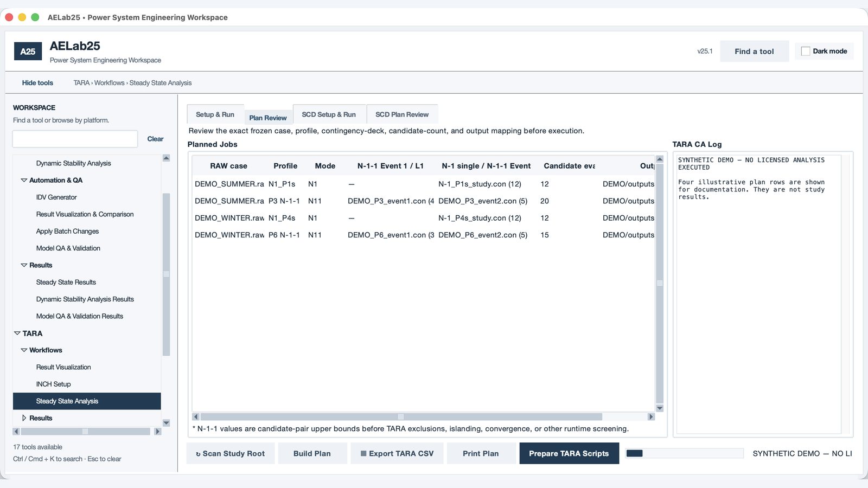Click Planned Jobs table scroll-down arrow

660,408
